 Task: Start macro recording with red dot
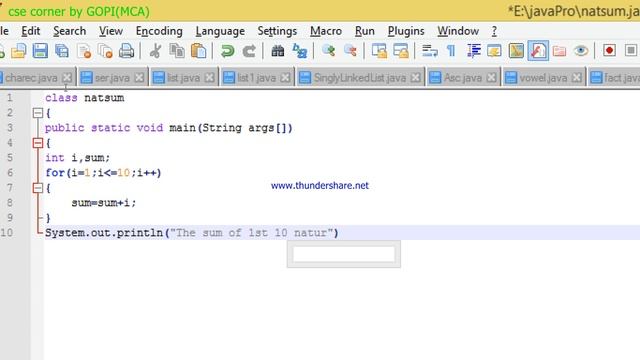click(609, 51)
